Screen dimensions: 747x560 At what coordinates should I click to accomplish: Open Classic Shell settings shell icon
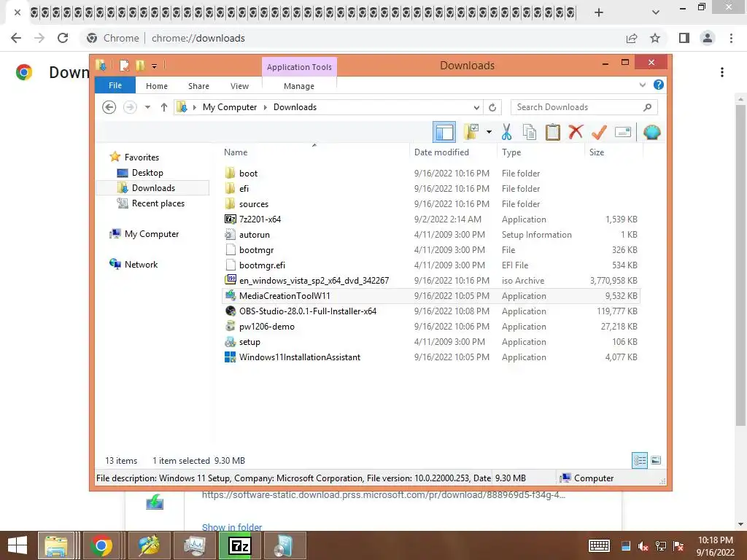[651, 132]
